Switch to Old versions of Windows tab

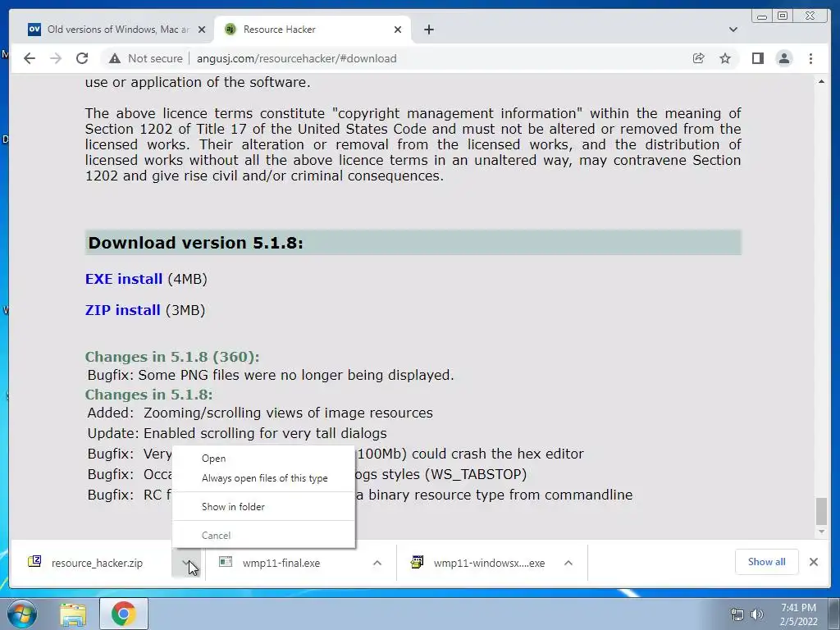116,30
